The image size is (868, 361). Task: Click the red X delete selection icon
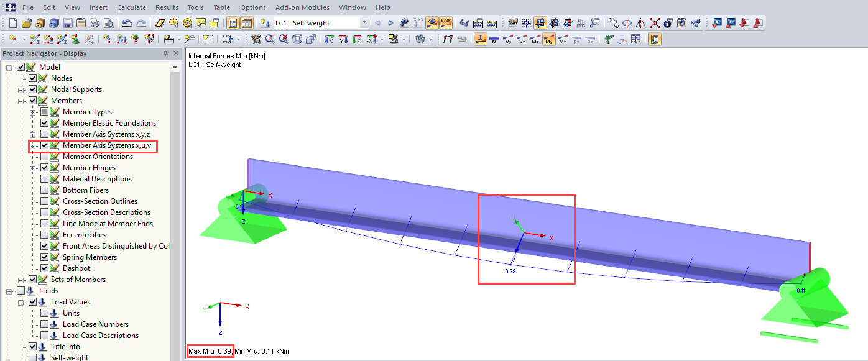point(655,23)
